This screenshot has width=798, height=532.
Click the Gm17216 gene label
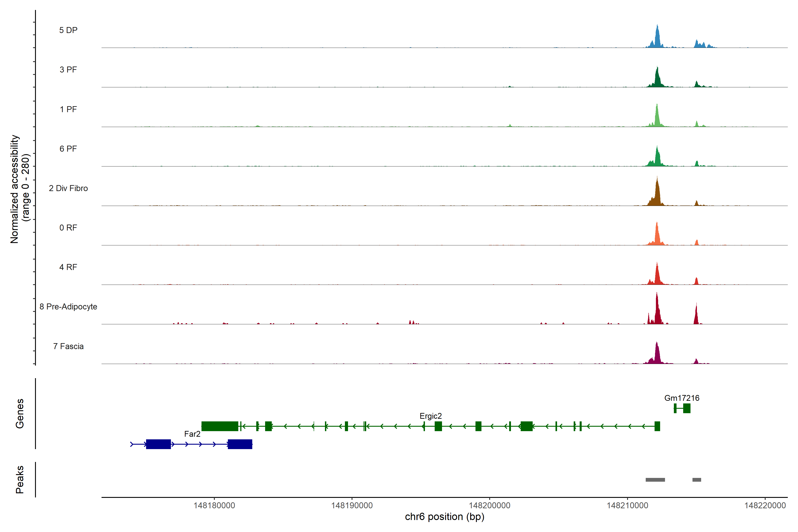pos(682,398)
